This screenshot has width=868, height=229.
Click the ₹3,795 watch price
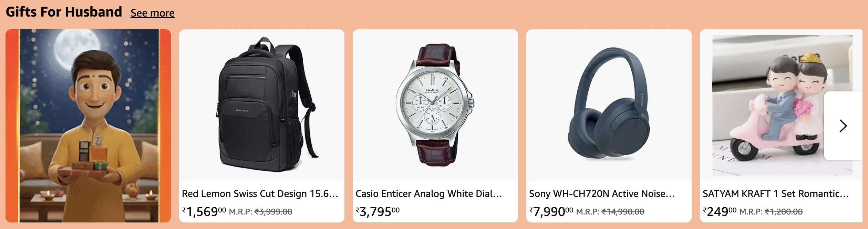378,211
